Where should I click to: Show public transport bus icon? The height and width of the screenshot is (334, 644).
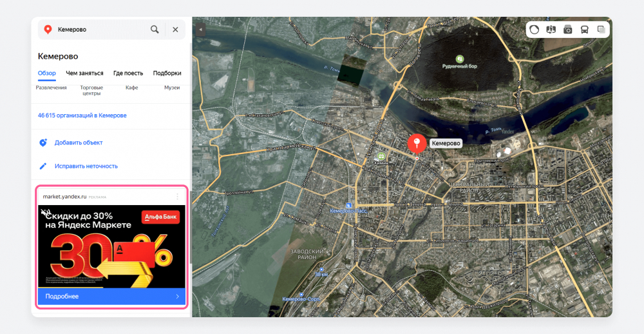[584, 29]
